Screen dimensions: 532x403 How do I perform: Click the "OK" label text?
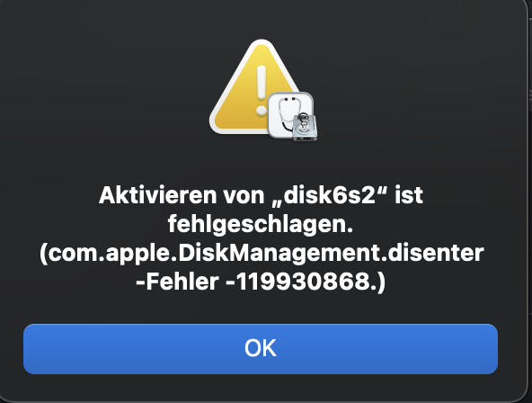[261, 349]
